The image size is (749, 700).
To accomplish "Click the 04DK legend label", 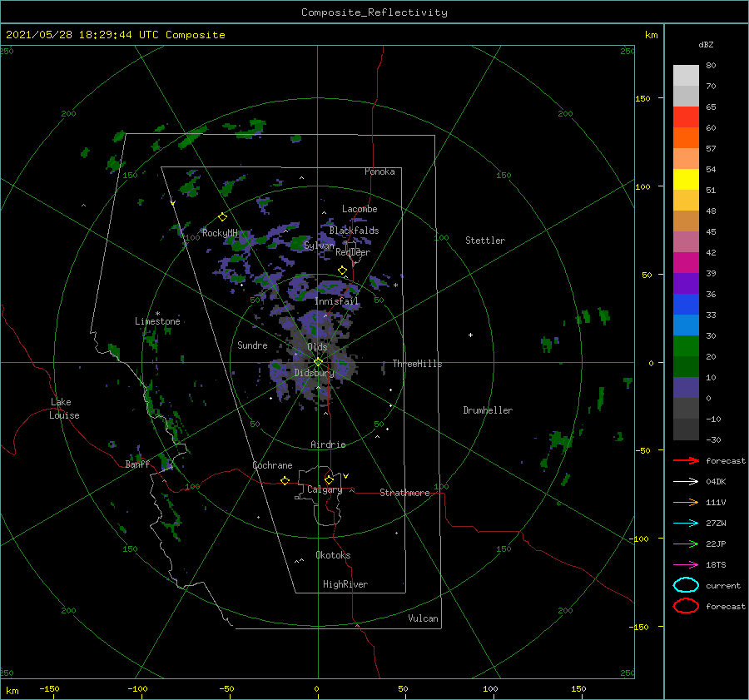I will click(x=716, y=482).
